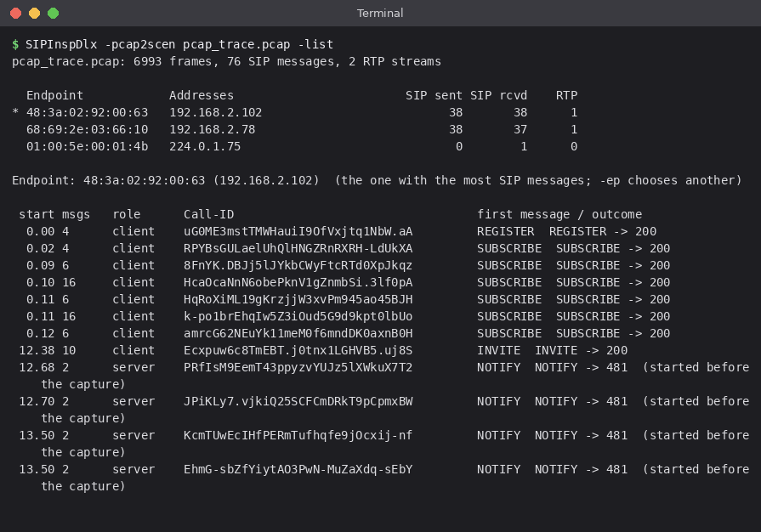Select IP address 192.168.2.102 in endpoint table
The height and width of the screenshot is (532, 761).
pos(215,112)
